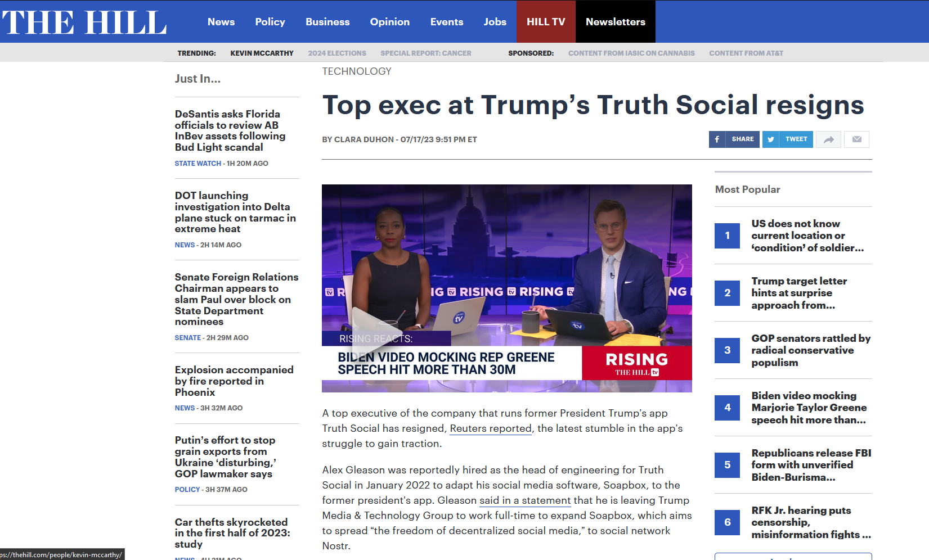This screenshot has width=929, height=560.
Task: Open the State Watch category tag
Action: [198, 164]
